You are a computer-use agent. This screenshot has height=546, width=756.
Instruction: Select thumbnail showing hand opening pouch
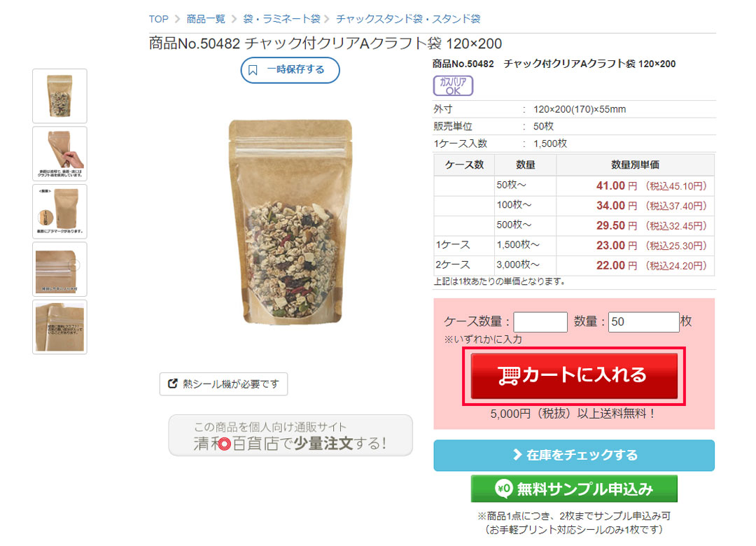(59, 154)
